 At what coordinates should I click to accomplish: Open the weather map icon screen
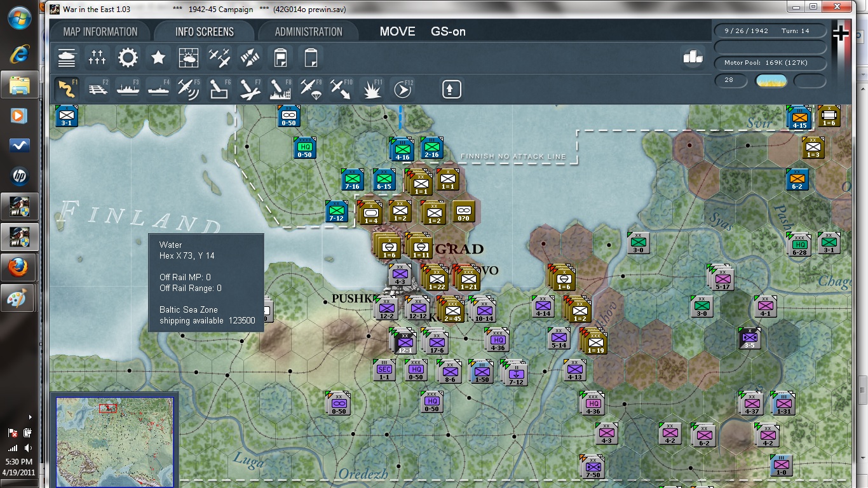pyautogui.click(x=189, y=58)
